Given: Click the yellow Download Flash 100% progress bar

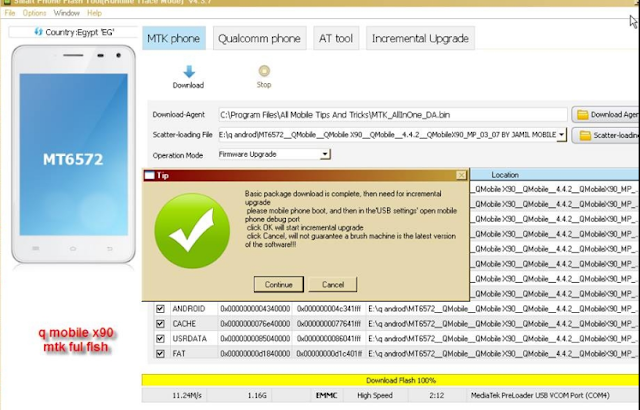Looking at the screenshot, I should point(391,380).
